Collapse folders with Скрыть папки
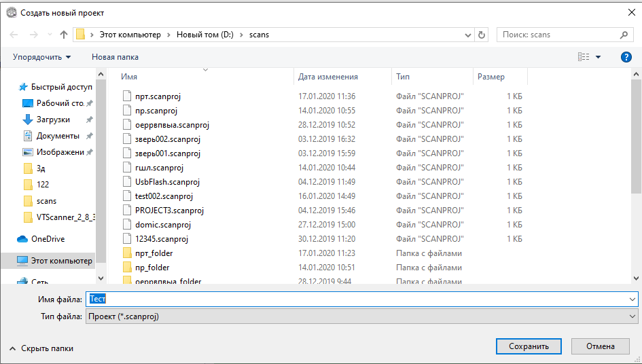The width and height of the screenshot is (642, 364). click(x=41, y=348)
